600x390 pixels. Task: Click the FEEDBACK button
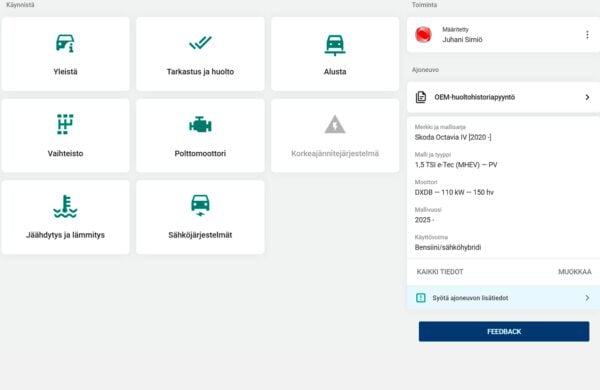pos(504,331)
